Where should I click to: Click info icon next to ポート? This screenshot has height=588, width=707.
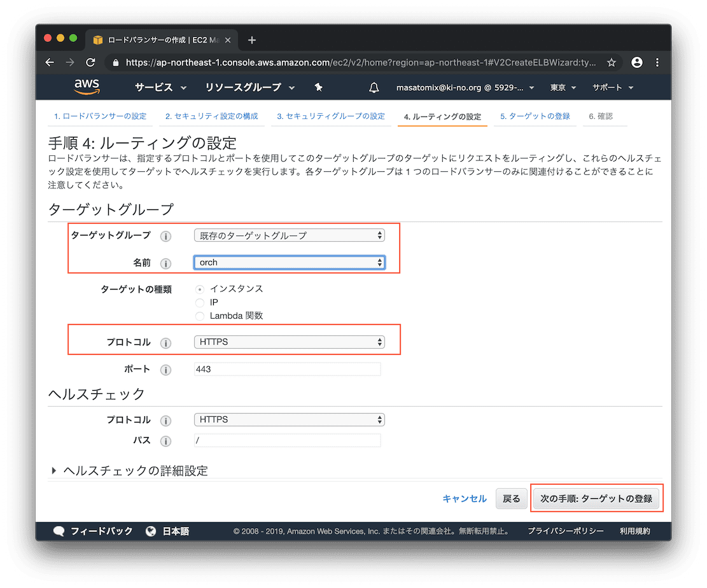tap(166, 370)
